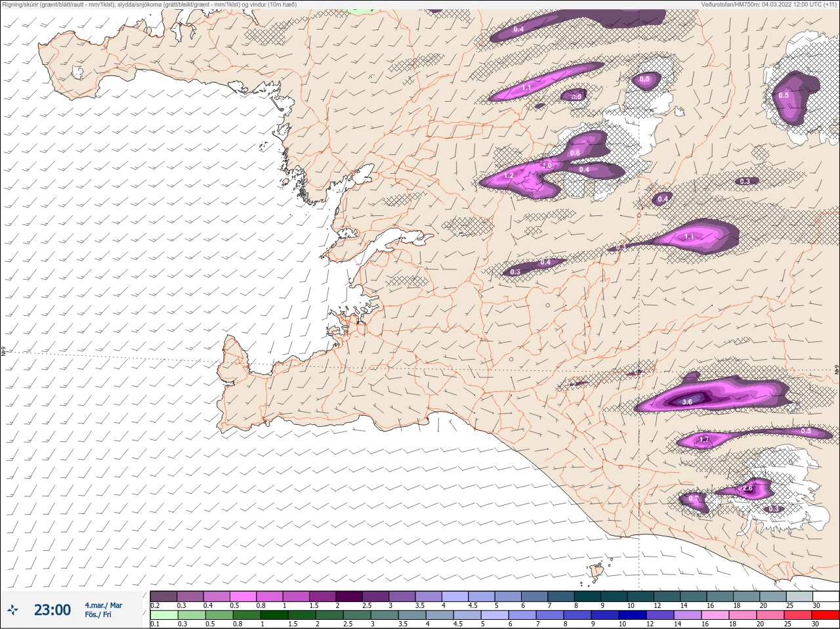Select lower legend dark green swatch labelled 1
This screenshot has height=629, width=840.
point(274,615)
